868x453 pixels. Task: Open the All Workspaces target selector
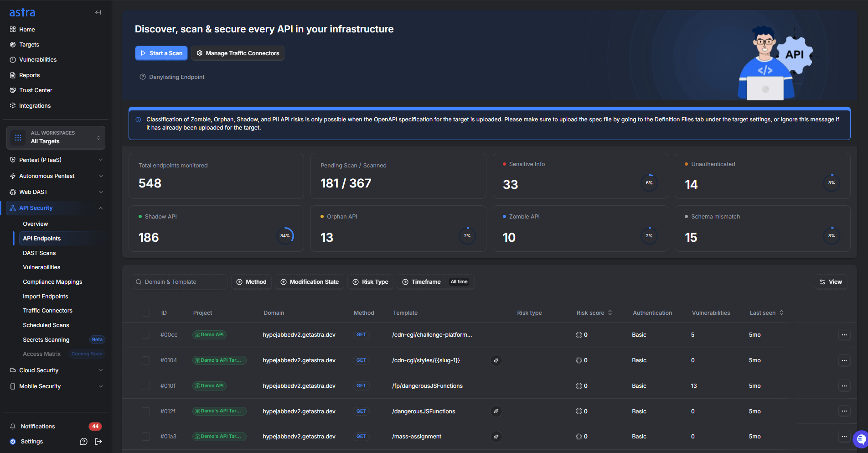(56, 137)
